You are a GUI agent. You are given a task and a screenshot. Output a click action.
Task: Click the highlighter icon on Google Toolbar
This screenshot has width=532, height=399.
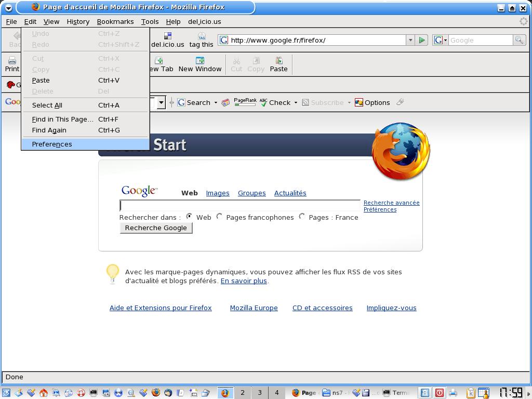coord(400,102)
